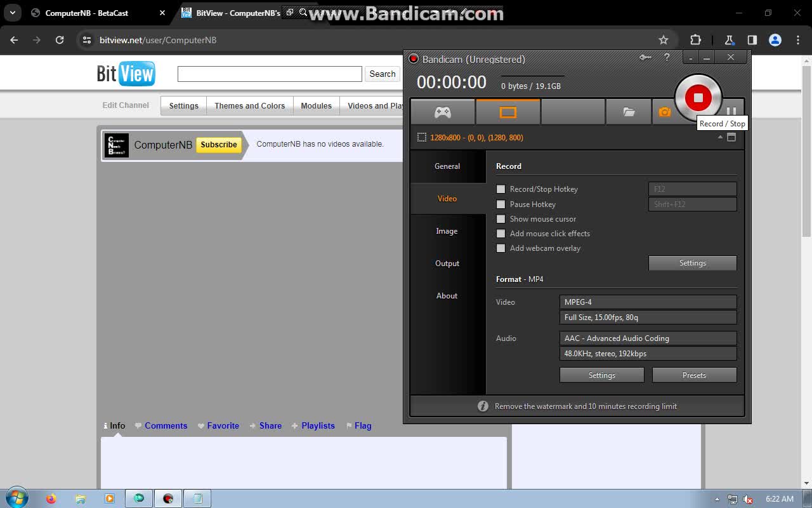Tick the Pause Hotkey checkbox
This screenshot has height=508, width=812.
(501, 204)
